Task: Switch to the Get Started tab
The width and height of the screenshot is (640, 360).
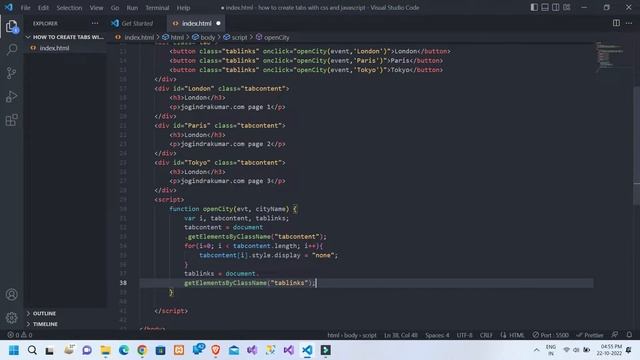Action: 137,23
